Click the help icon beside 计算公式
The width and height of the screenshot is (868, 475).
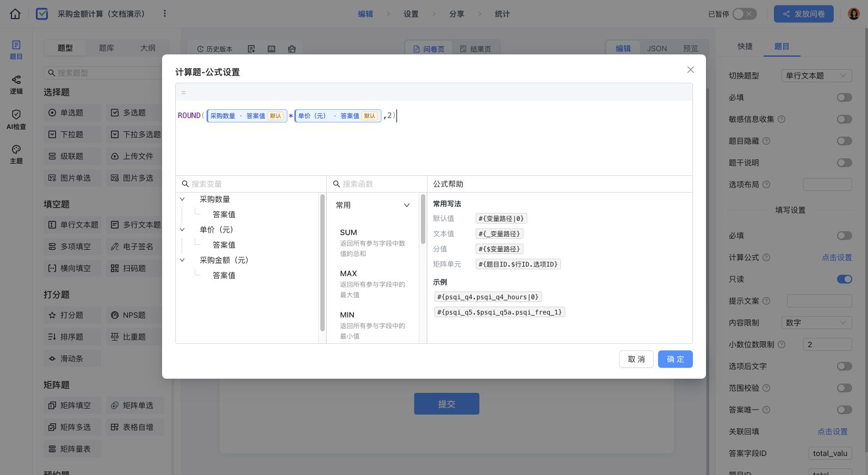click(766, 257)
